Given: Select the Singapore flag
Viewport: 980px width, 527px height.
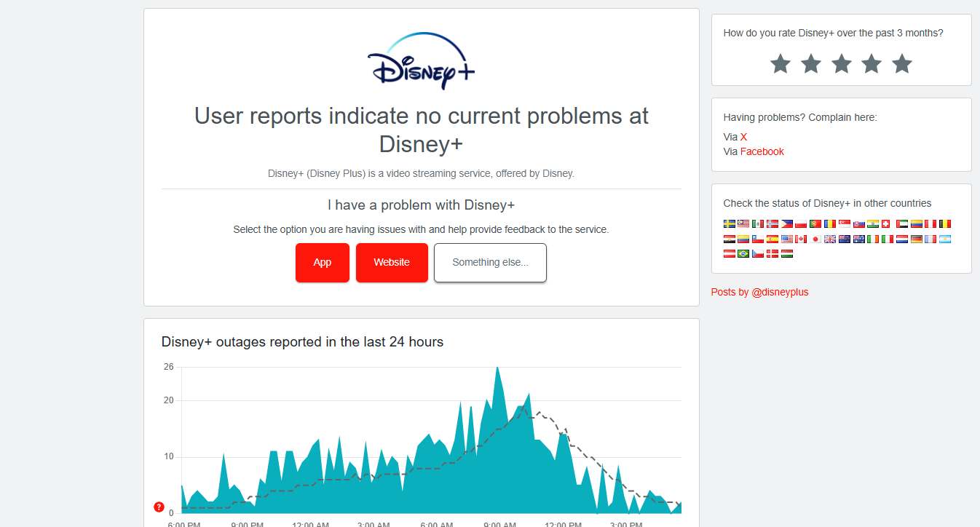Looking at the screenshot, I should coord(845,224).
